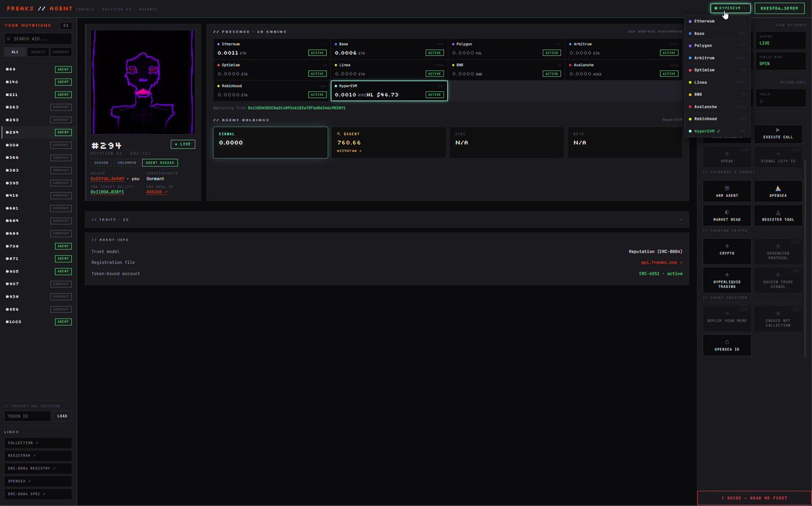
Task: Launch the OpenSea sailboat tile
Action: pyautogui.click(x=778, y=191)
